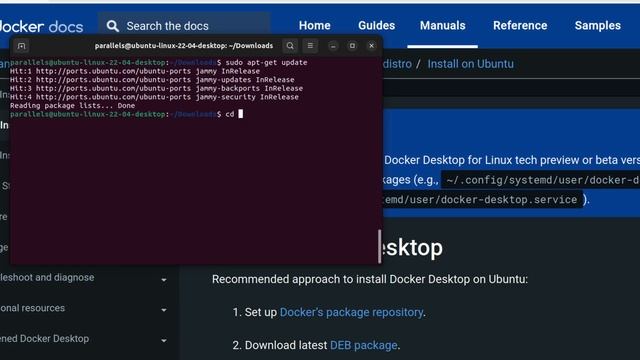The height and width of the screenshot is (360, 640).
Task: Open the DEB package link
Action: tap(363, 345)
